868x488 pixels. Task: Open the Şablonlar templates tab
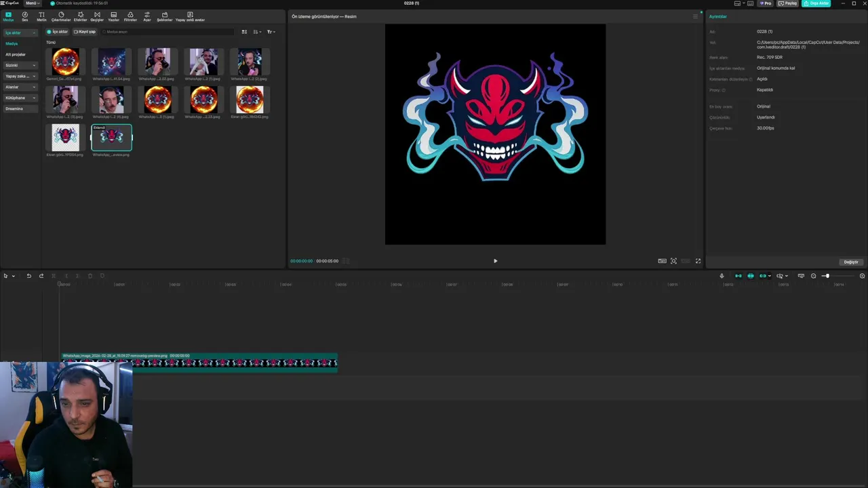click(x=165, y=16)
